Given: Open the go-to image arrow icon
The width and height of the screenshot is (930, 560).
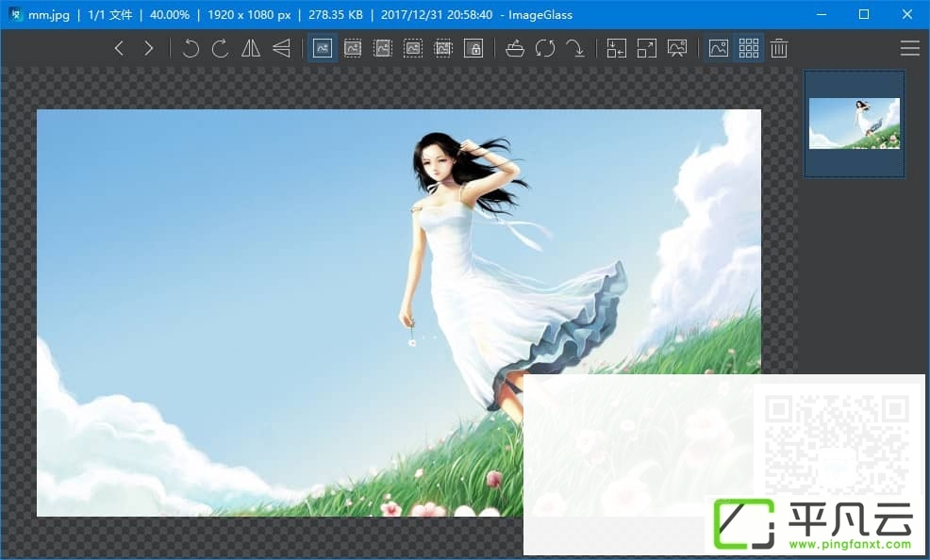Looking at the screenshot, I should (575, 48).
